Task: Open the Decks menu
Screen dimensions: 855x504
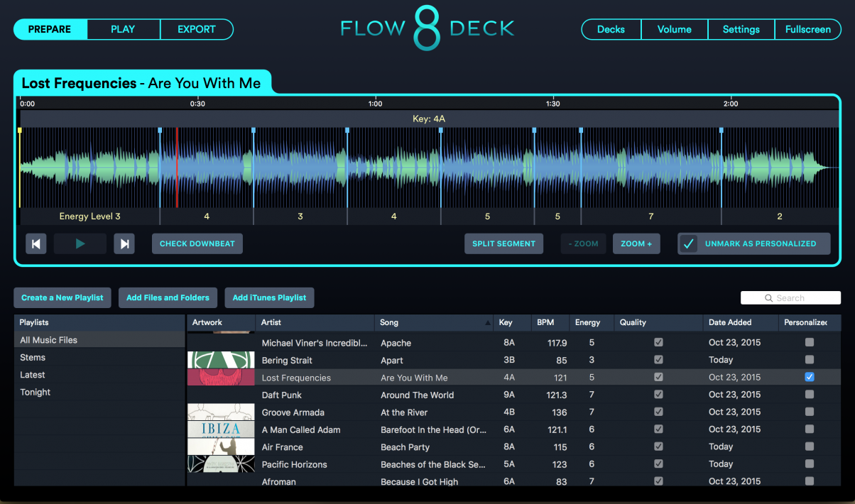Action: [x=611, y=29]
